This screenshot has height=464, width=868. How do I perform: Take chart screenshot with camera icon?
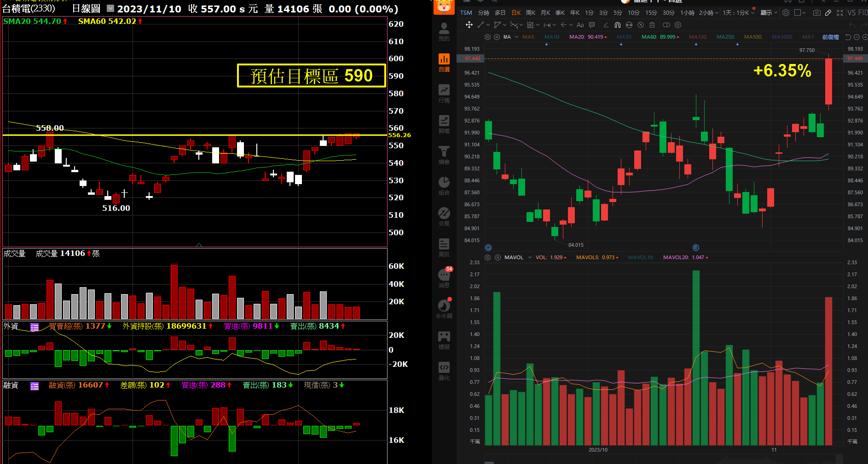(817, 13)
